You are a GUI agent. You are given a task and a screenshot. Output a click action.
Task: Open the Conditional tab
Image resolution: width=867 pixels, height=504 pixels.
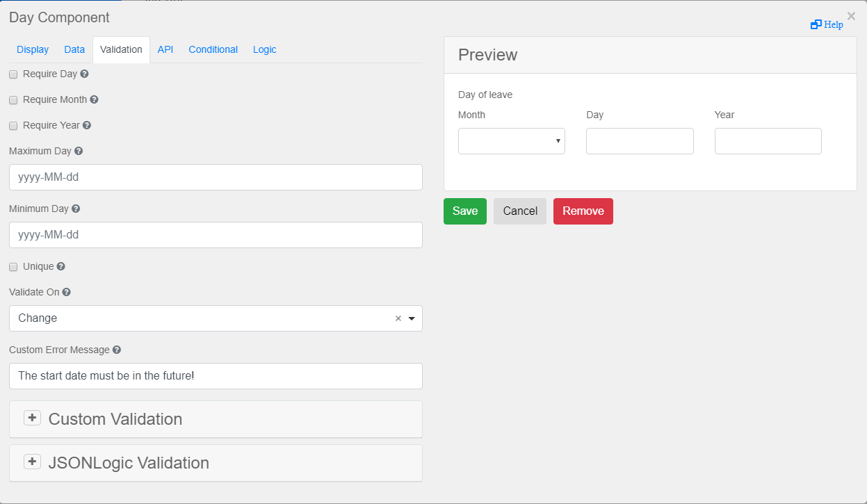tap(213, 49)
